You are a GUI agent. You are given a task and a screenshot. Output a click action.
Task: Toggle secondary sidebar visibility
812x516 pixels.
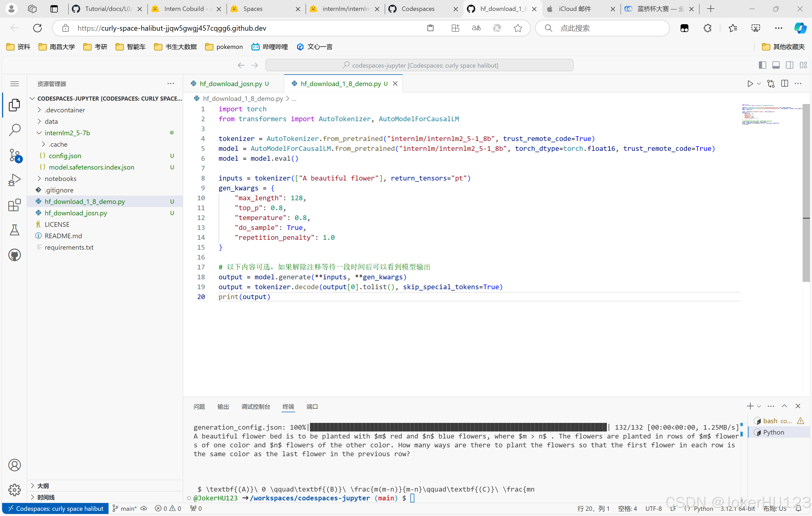click(789, 65)
